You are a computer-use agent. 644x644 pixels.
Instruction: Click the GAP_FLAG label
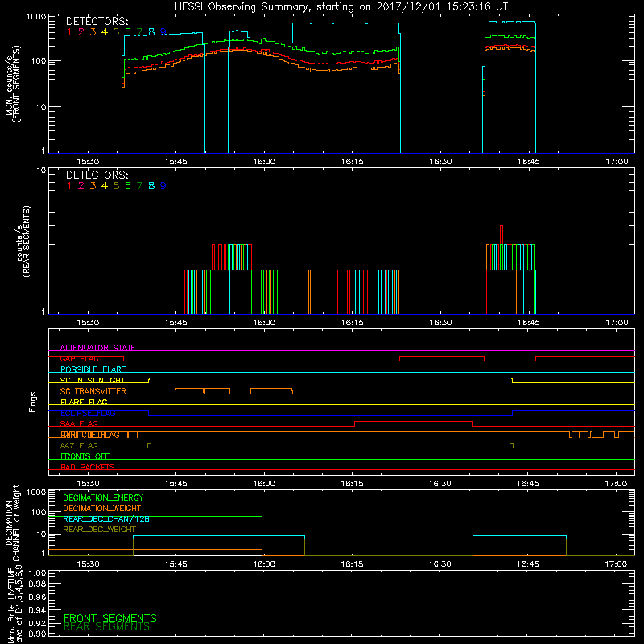click(79, 358)
